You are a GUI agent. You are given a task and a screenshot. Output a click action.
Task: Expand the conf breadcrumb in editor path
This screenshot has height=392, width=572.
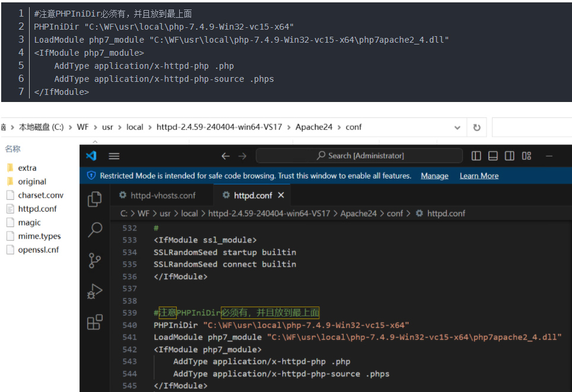point(395,213)
